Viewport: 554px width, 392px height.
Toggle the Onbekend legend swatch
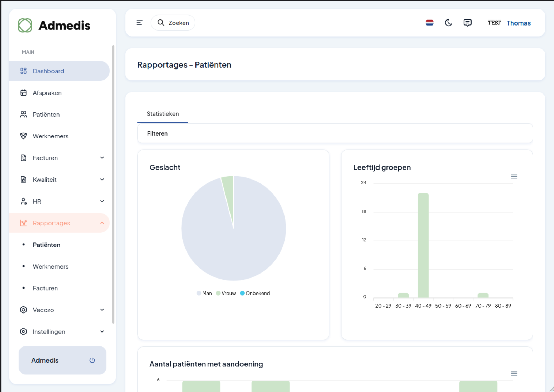click(242, 293)
